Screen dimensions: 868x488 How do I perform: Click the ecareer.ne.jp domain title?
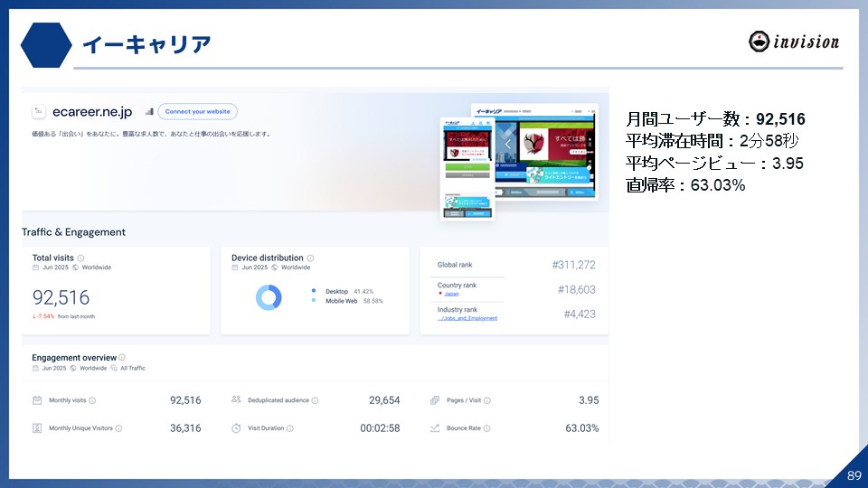click(92, 112)
